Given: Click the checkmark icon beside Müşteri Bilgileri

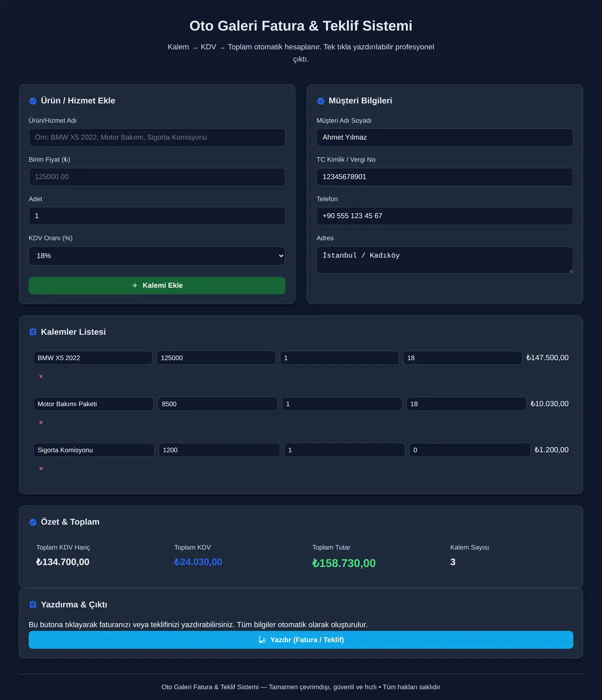Looking at the screenshot, I should coord(321,101).
